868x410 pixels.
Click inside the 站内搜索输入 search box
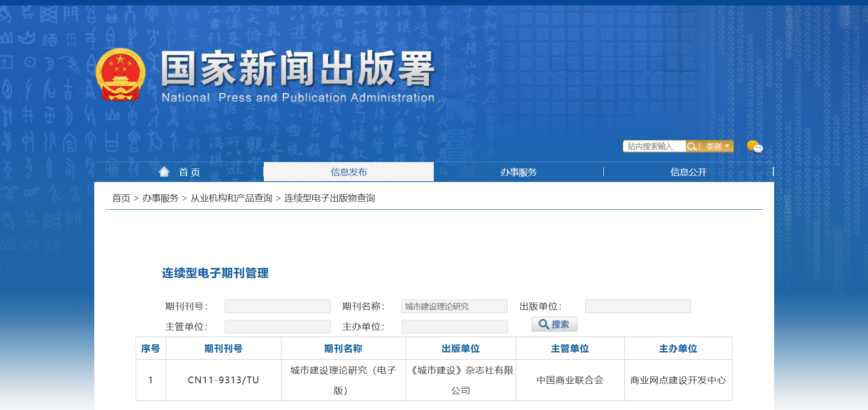(654, 146)
